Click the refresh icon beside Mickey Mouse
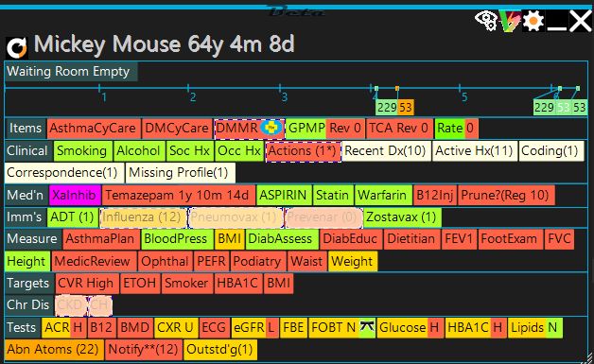The height and width of the screenshot is (364, 594). [17, 47]
